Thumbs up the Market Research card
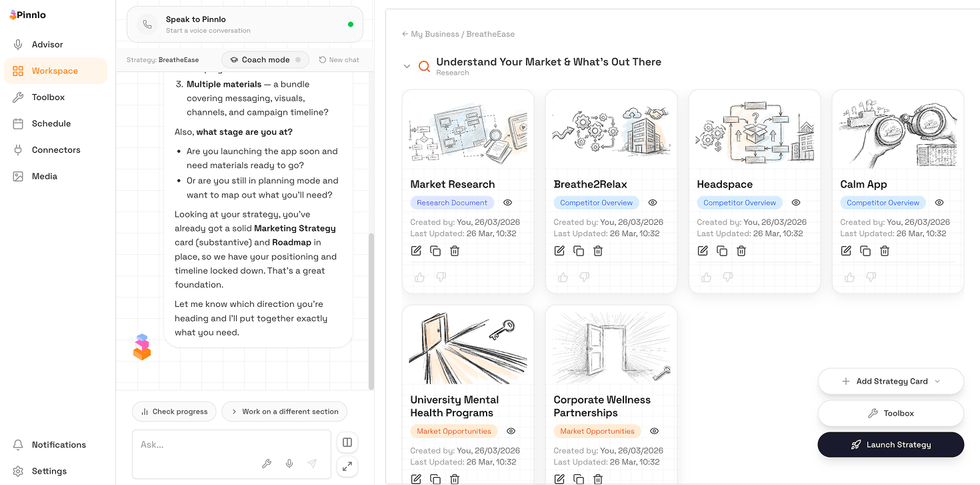The width and height of the screenshot is (980, 485). point(419,277)
